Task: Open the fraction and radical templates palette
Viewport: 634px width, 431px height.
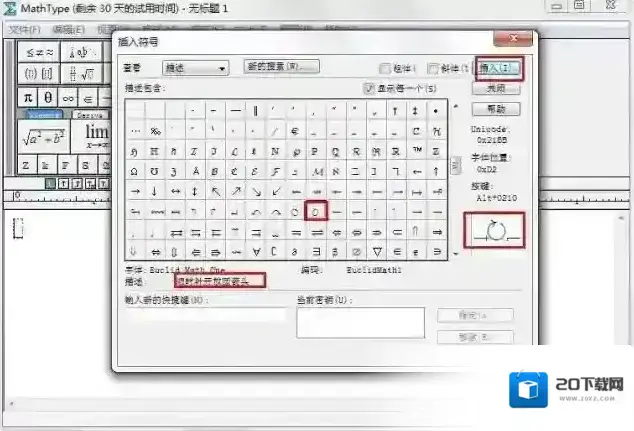Action: coord(81,74)
